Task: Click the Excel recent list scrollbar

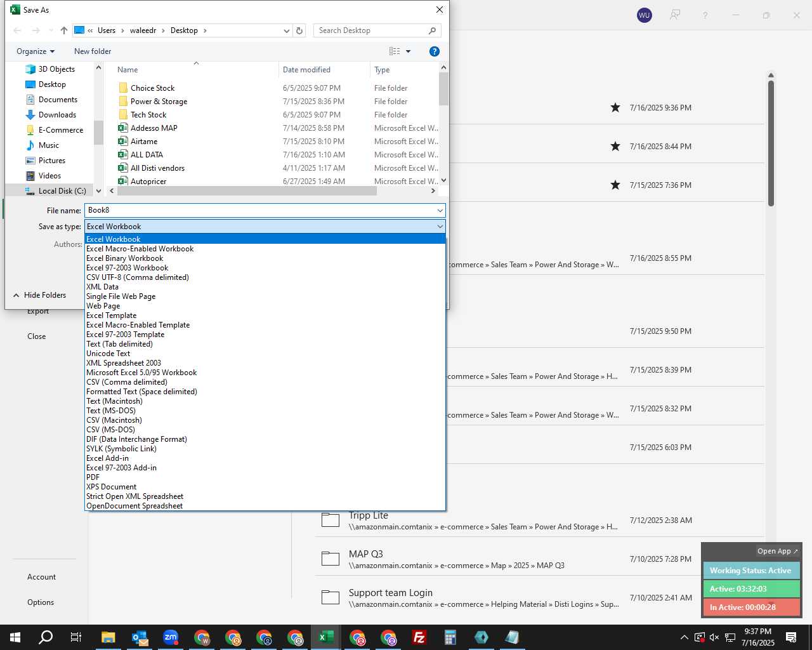Action: coord(771,143)
